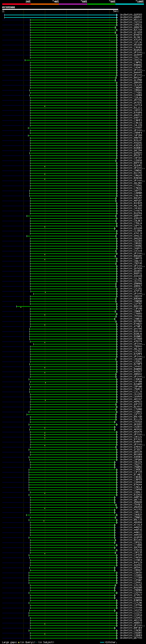Click the orange ~40% identity legend segment
Image resolution: width=146 pixels, height=644 pixels.
[45, 4]
